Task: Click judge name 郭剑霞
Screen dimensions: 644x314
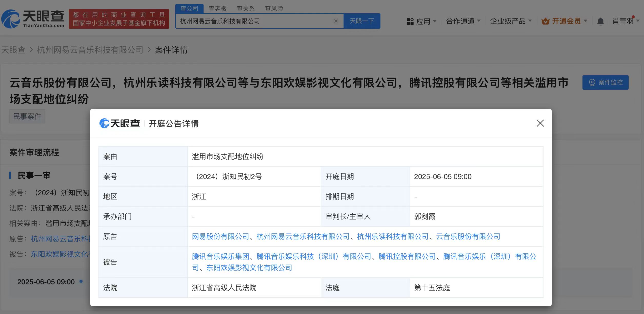Action: coord(425,216)
